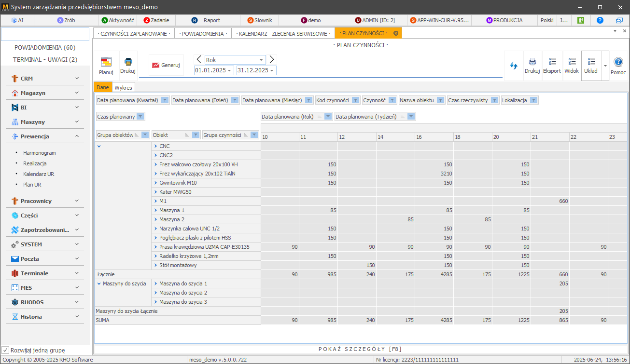Open the end date 31.12.2025 dropdown
The image size is (630, 364).
pyautogui.click(x=272, y=70)
